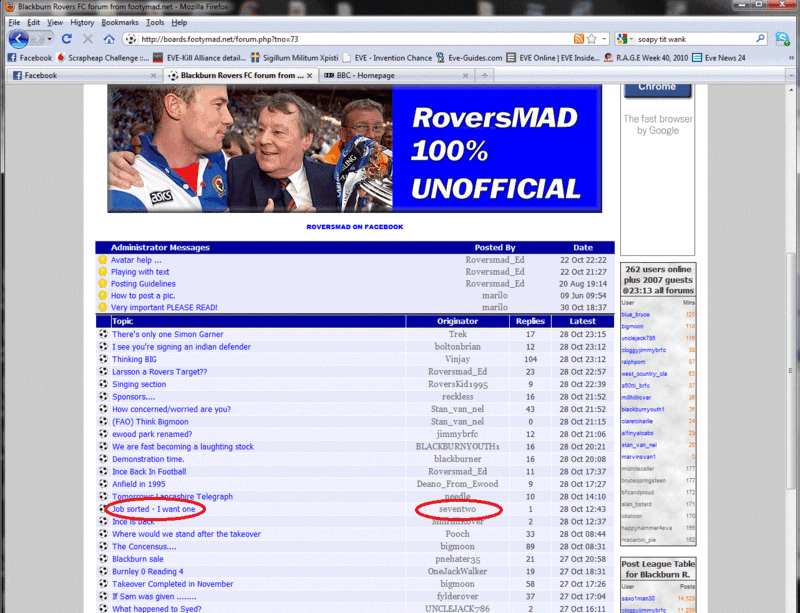Viewport: 800px width, 613px height.
Task: Open the list all tabs dropdown
Action: (791, 76)
